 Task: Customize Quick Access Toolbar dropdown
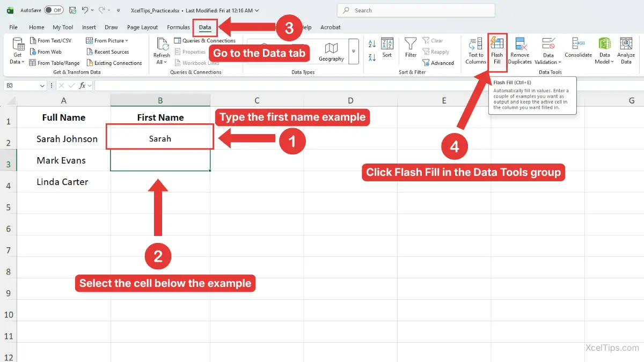click(x=119, y=10)
